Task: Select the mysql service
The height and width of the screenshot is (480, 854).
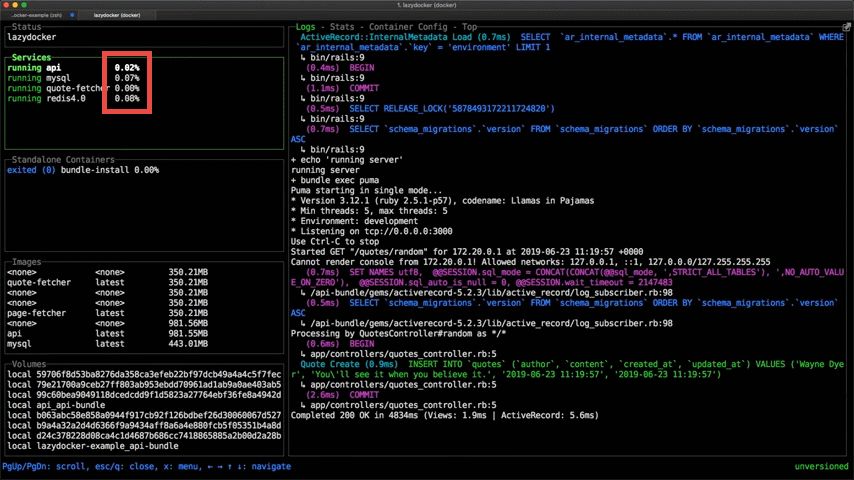Action: (x=60, y=78)
